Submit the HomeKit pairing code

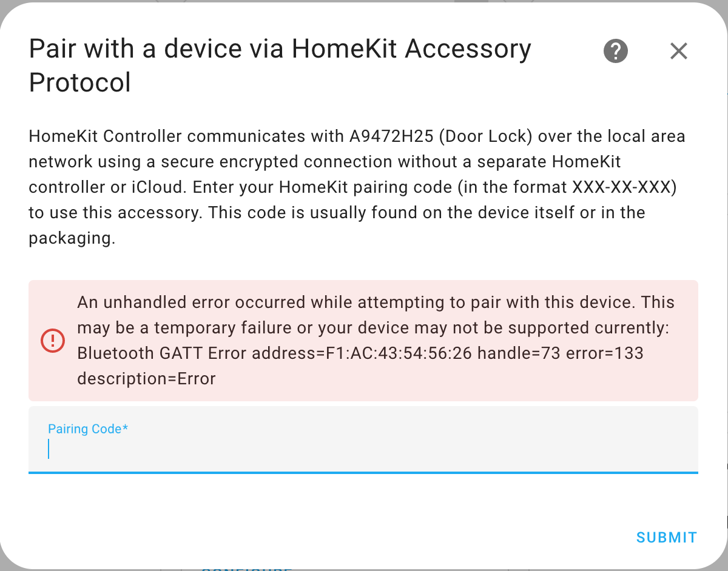click(x=666, y=537)
